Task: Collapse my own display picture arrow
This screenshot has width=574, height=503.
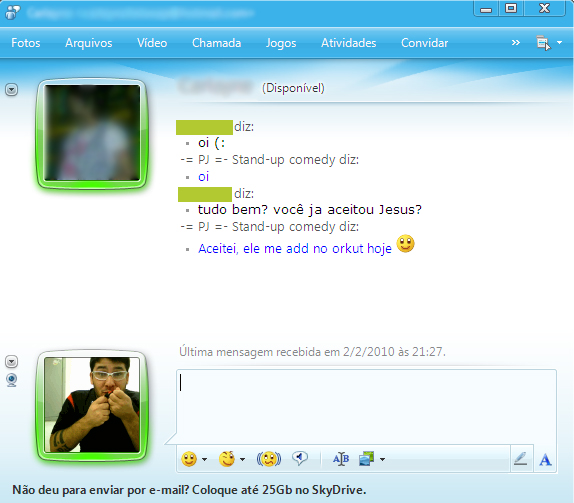Action: pyautogui.click(x=11, y=361)
